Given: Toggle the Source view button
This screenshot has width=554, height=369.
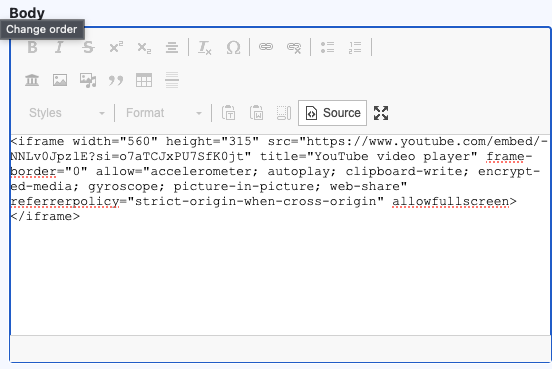Looking at the screenshot, I should (332, 113).
